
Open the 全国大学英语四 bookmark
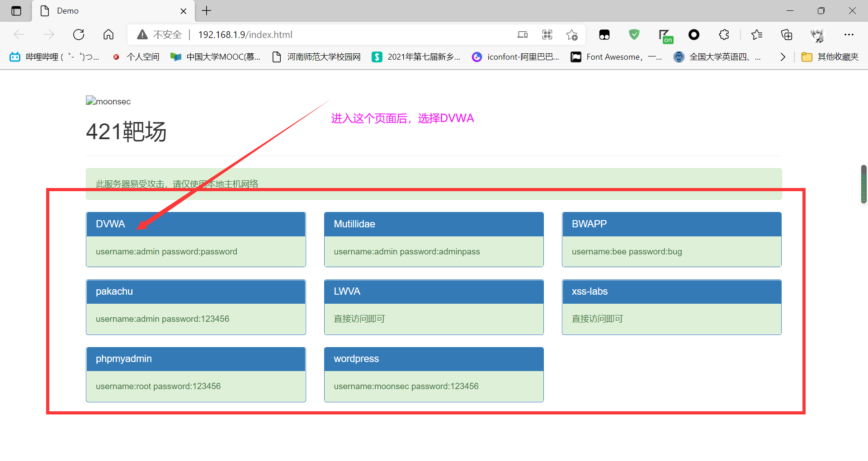point(717,57)
